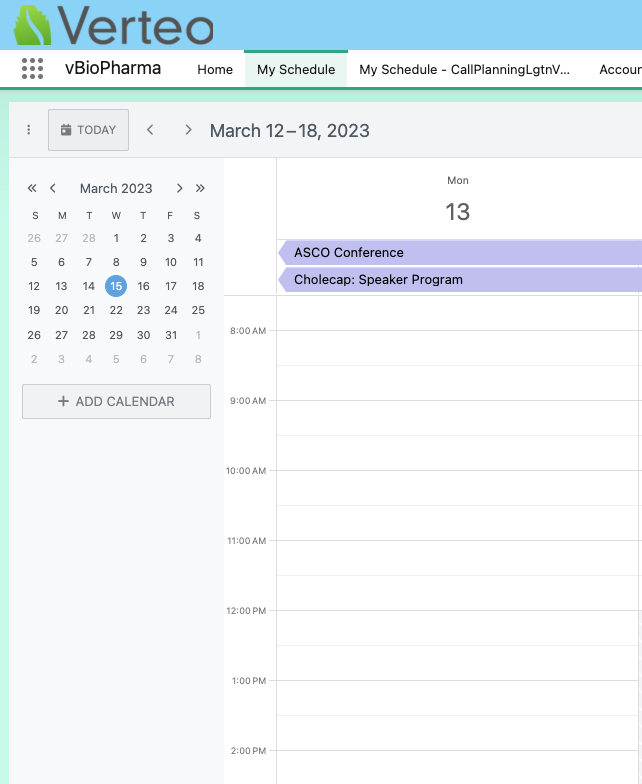Click the Verteo leaf logo
The image size is (642, 784).
click(32, 25)
